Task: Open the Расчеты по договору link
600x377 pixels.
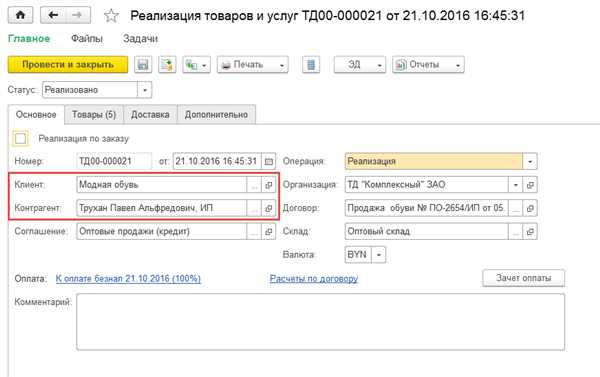Action: click(314, 279)
